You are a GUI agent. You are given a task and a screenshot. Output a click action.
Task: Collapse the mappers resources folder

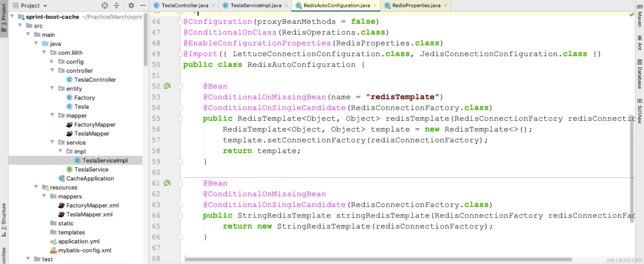pos(44,196)
